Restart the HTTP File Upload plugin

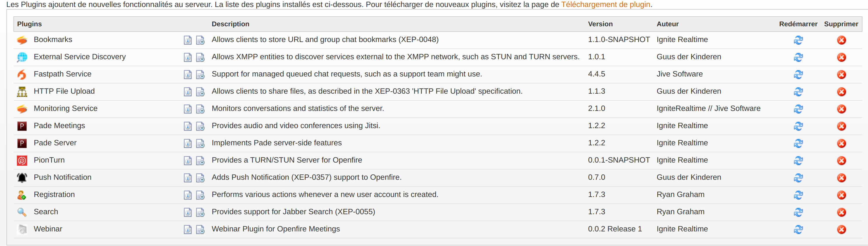point(798,91)
